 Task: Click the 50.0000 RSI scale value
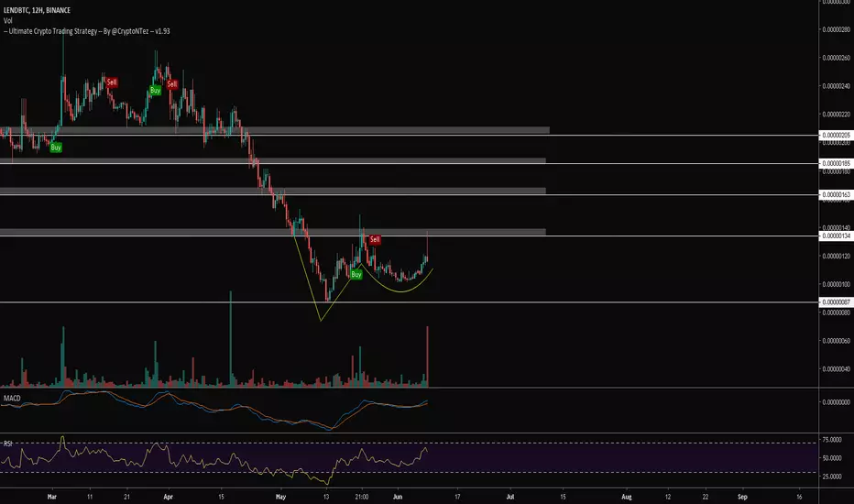832,458
